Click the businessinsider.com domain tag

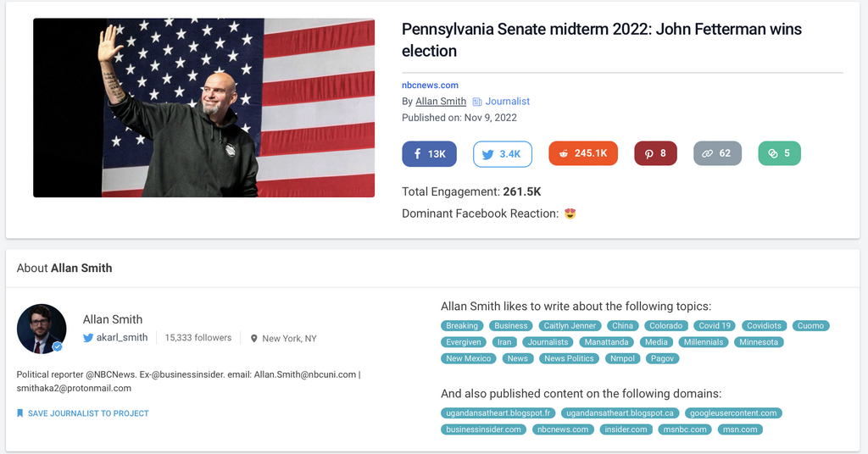(483, 429)
